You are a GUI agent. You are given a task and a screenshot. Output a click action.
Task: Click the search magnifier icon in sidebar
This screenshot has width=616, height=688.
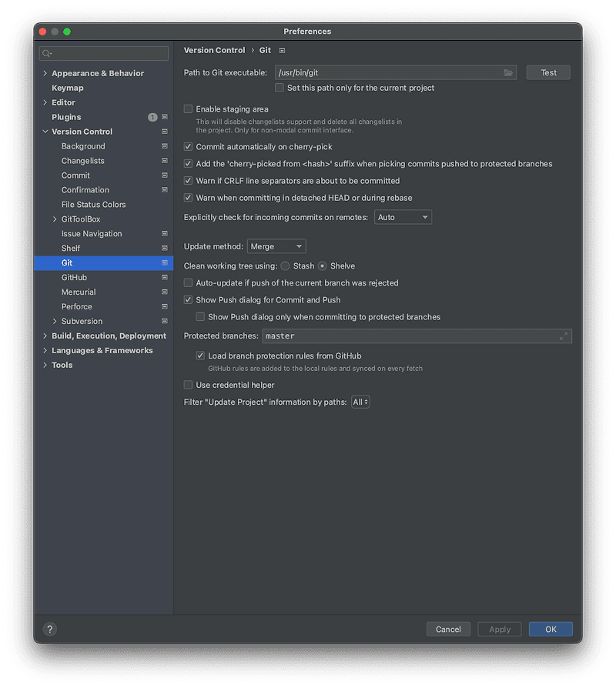click(x=47, y=54)
